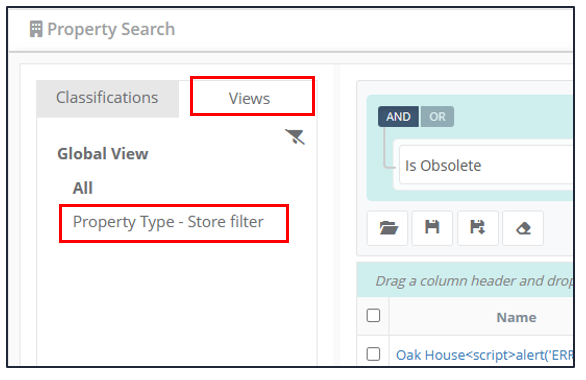Check the Oak House row checkbox

click(373, 353)
